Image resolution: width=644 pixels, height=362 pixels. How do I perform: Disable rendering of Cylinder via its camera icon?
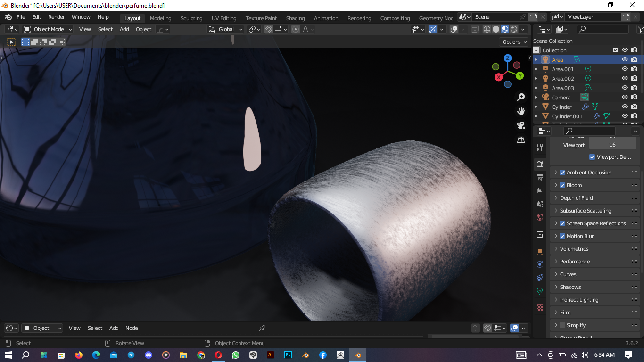pyautogui.click(x=635, y=107)
